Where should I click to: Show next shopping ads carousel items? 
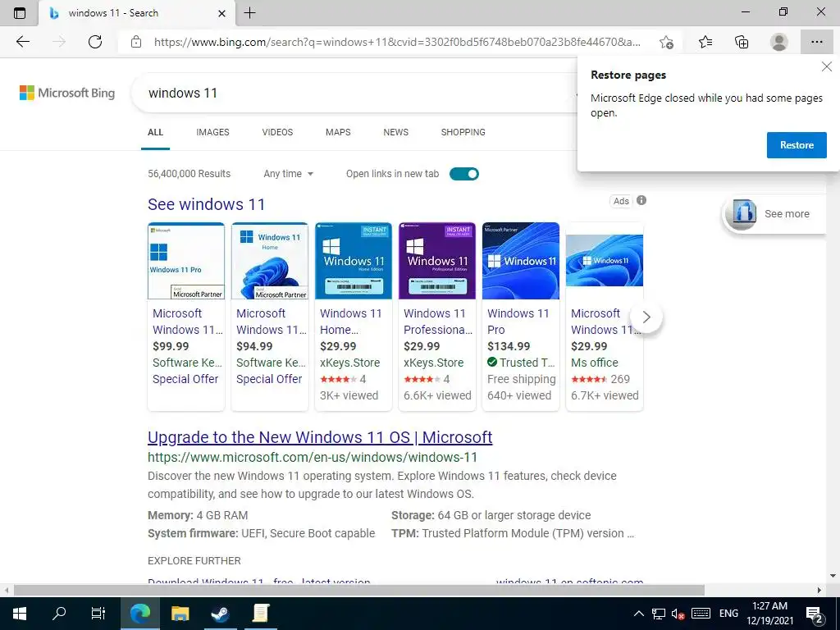coord(646,317)
